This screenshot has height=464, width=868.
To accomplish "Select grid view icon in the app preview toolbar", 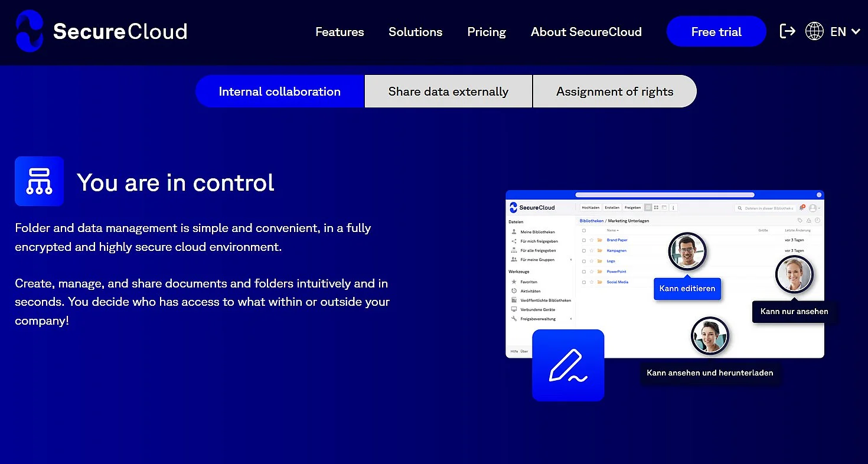I will (656, 208).
